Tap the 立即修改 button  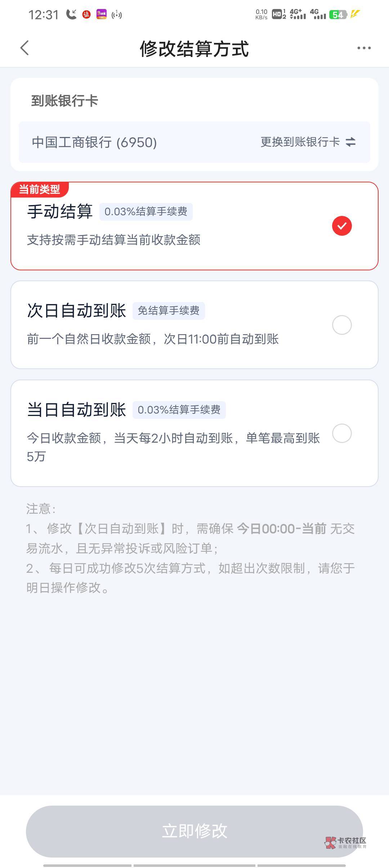click(194, 831)
